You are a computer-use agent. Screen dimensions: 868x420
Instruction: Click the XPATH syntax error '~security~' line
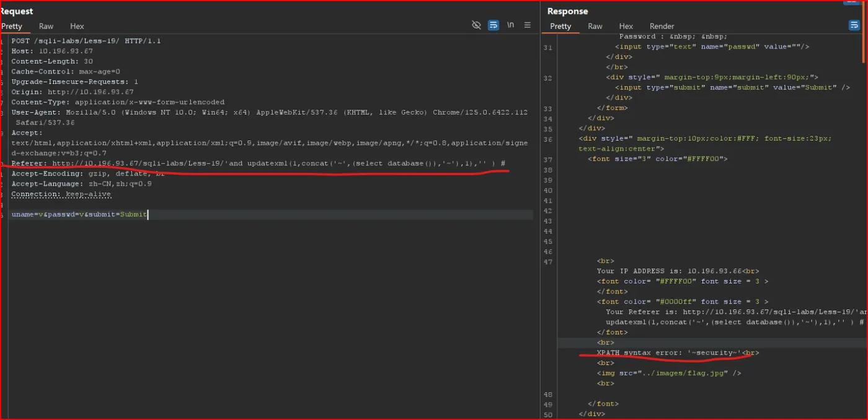tap(678, 352)
